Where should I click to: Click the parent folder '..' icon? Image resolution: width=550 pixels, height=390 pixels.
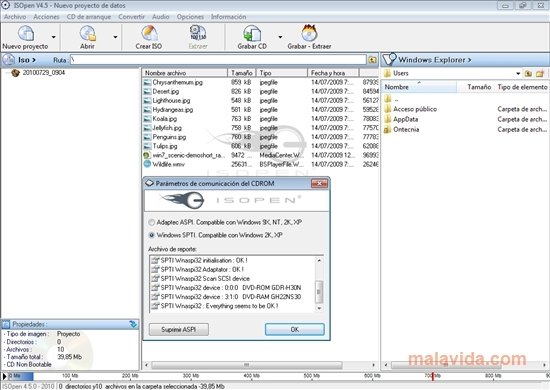[x=388, y=99]
